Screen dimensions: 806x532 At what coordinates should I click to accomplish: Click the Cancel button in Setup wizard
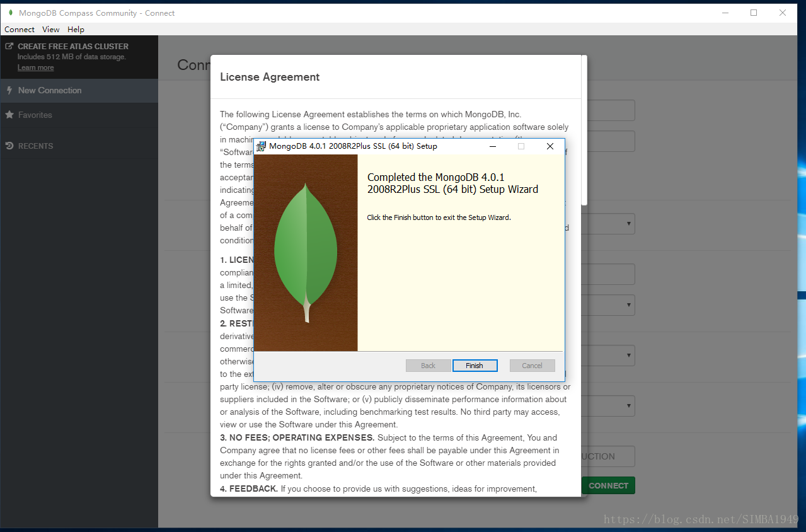pos(532,366)
